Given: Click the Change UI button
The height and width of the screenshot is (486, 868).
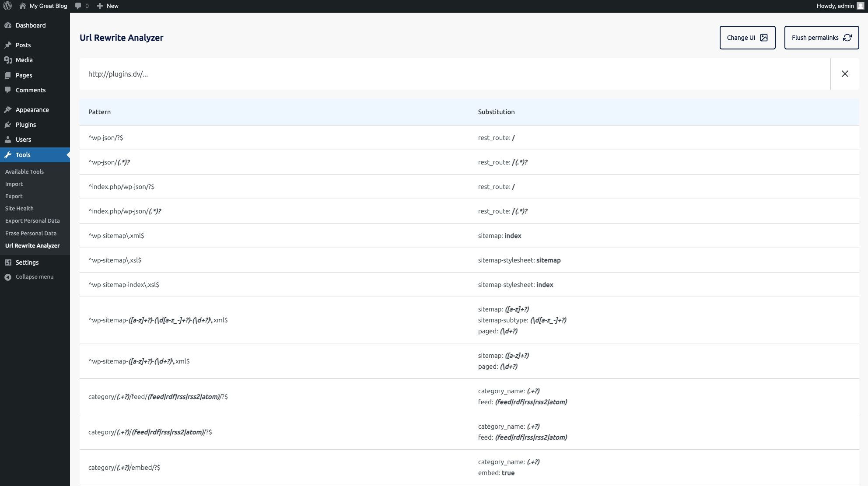Looking at the screenshot, I should [x=747, y=38].
